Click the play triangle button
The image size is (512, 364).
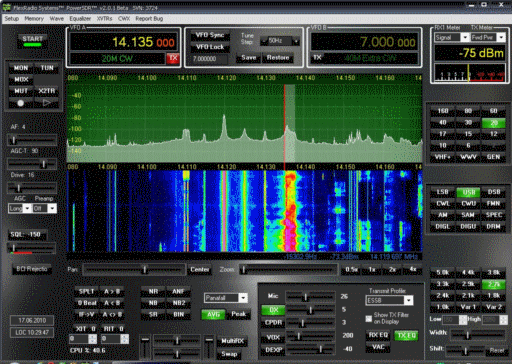click(x=47, y=103)
